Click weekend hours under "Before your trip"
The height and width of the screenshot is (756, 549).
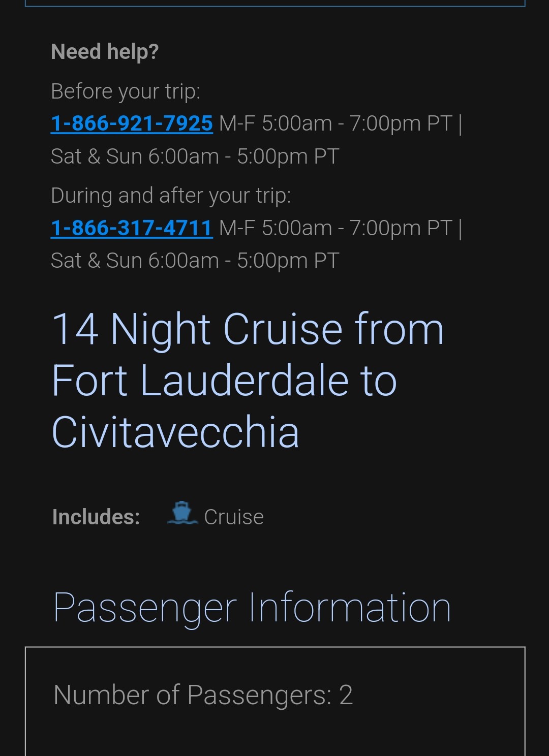point(195,156)
